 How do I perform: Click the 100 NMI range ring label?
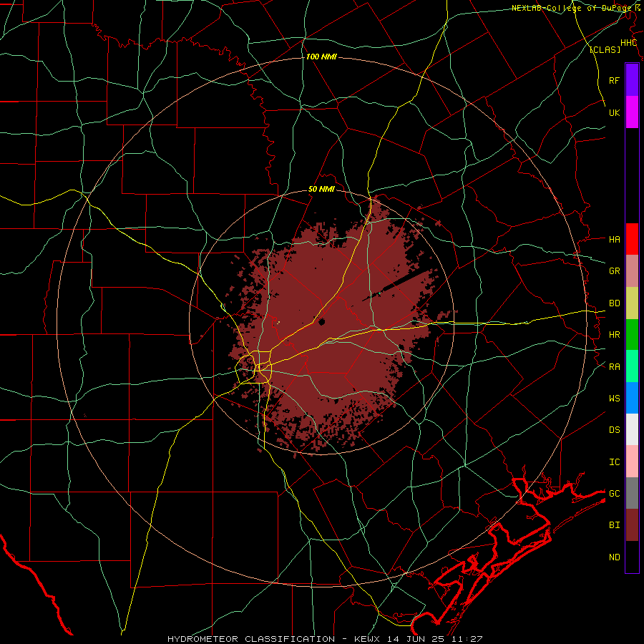click(321, 57)
